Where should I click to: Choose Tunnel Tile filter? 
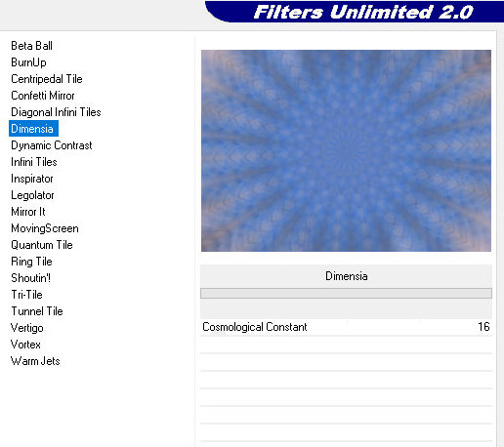coord(37,311)
